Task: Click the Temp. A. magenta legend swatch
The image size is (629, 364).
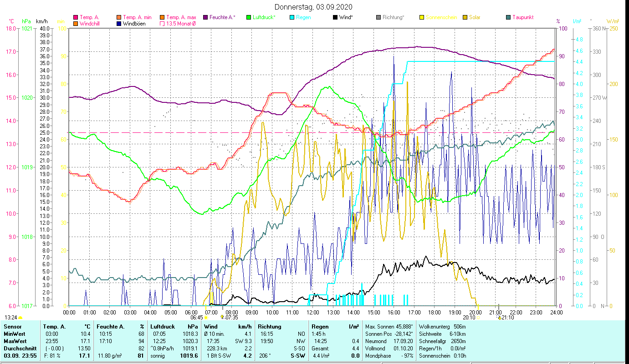Action: (75, 17)
